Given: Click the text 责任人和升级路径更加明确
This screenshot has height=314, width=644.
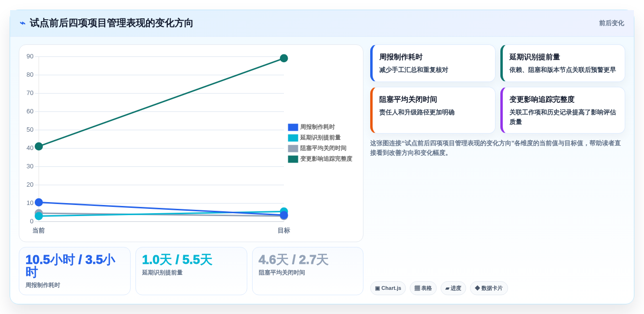Looking at the screenshot, I should [417, 112].
